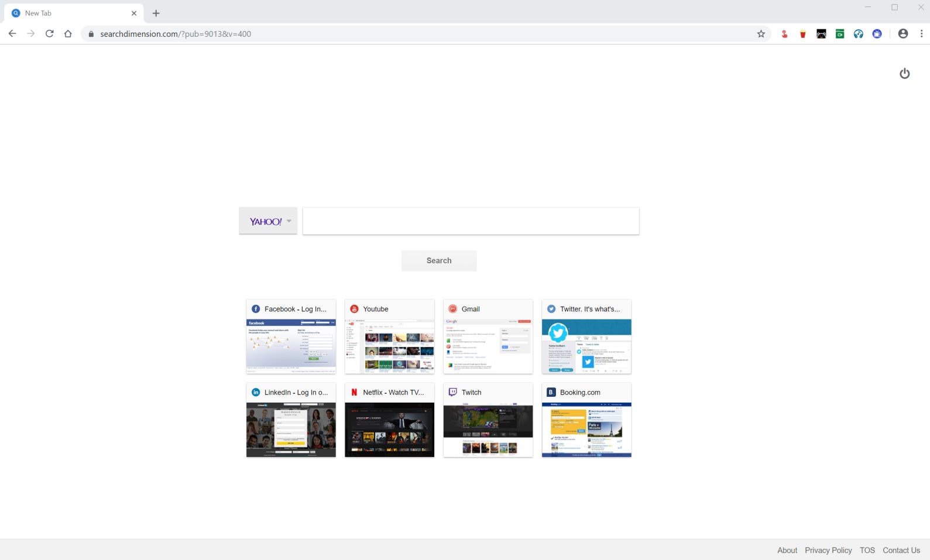Go to the browser home page
The height and width of the screenshot is (560, 930).
point(68,34)
